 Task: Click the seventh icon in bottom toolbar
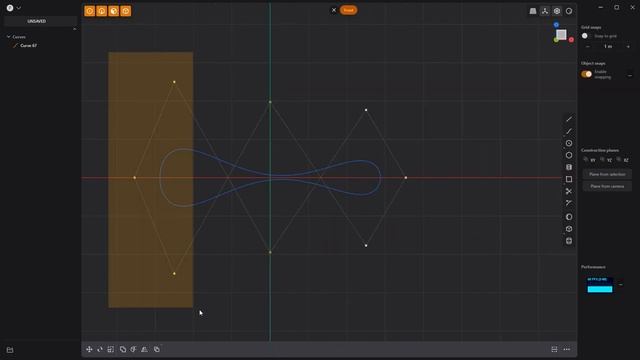[x=157, y=349]
